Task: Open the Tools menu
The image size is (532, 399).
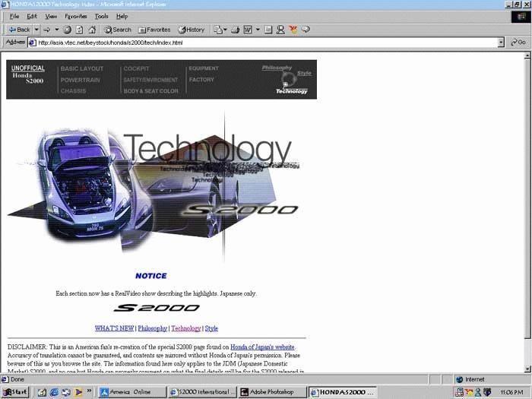Action: click(x=101, y=16)
